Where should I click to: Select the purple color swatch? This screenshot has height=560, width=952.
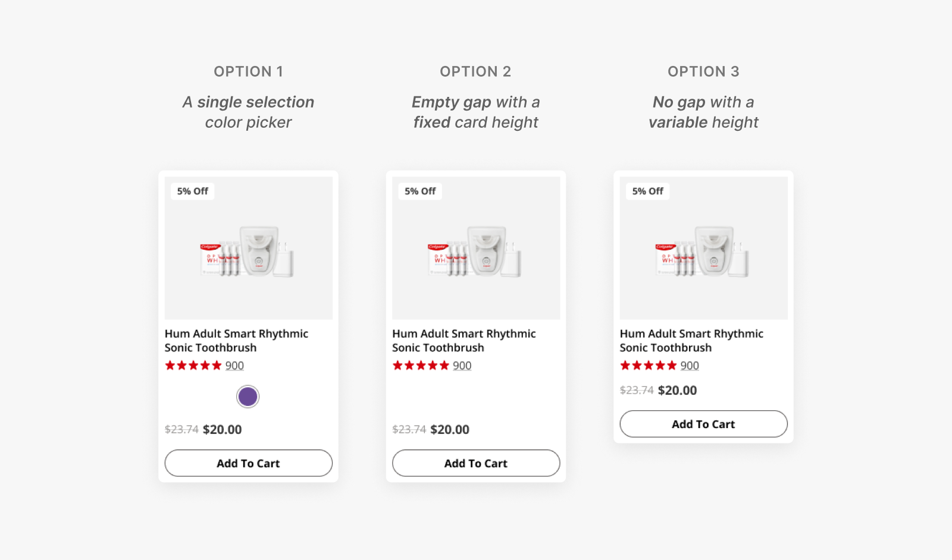[x=248, y=397]
